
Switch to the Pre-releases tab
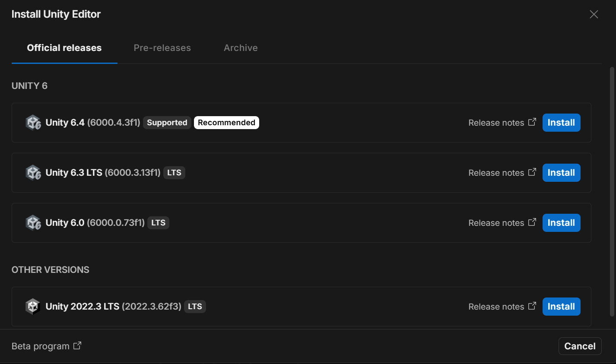(162, 48)
